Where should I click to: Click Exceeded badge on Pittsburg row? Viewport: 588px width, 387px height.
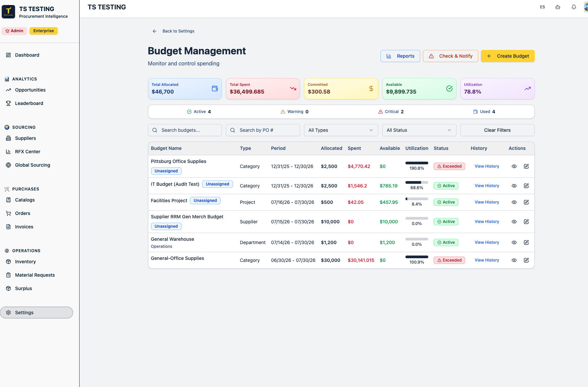449,166
